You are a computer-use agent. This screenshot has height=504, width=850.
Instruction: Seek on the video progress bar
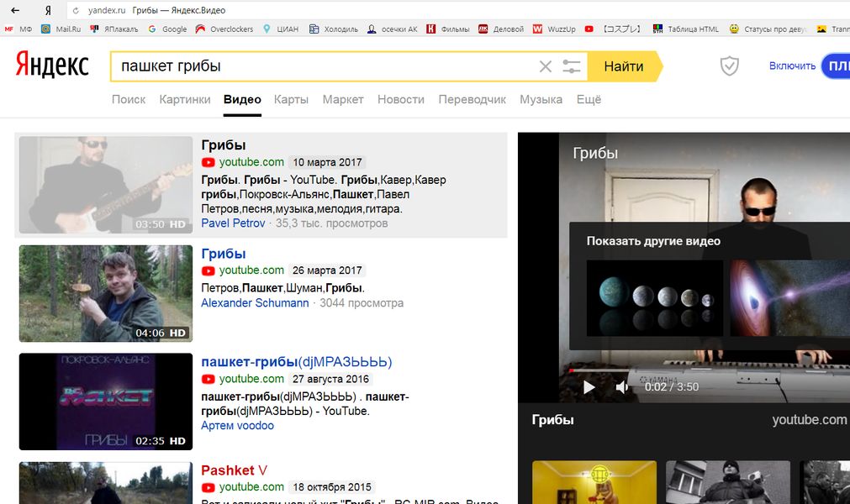coord(710,370)
